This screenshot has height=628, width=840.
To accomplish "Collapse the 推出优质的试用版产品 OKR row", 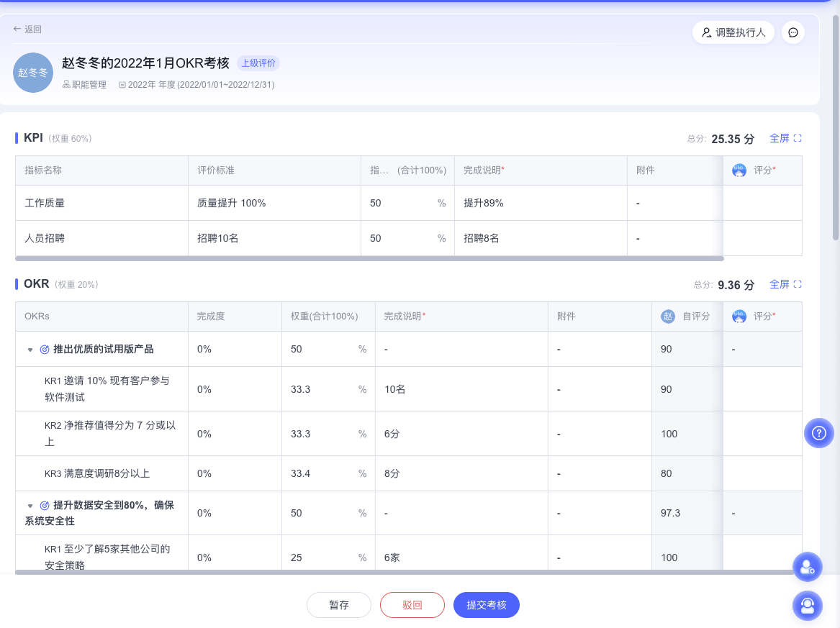I will [30, 349].
